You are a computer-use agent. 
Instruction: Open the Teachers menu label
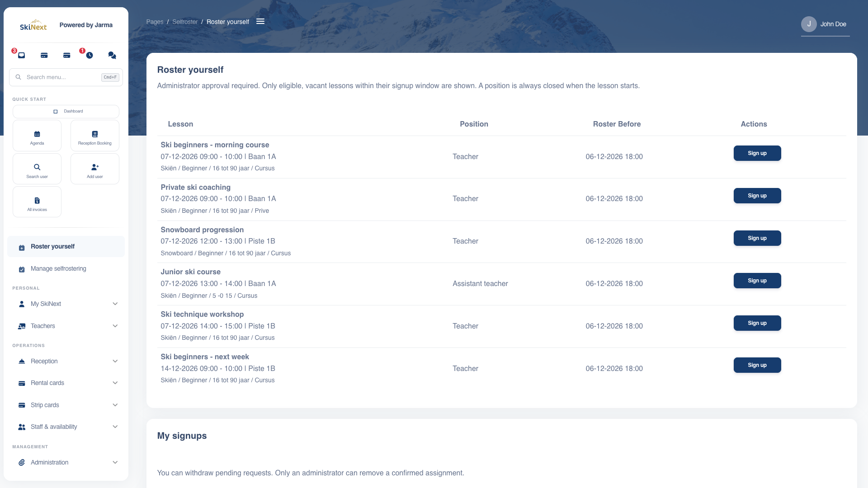pos(43,326)
